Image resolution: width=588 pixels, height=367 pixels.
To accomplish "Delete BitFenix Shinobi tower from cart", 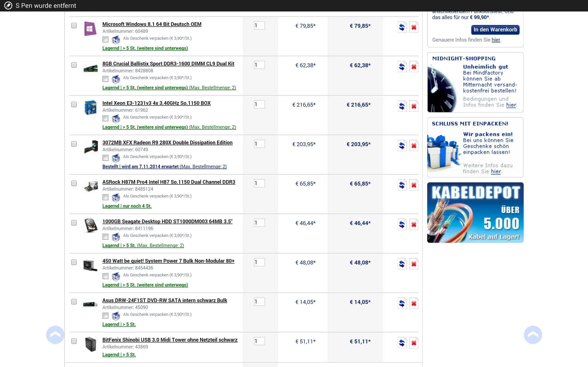I will point(414,343).
